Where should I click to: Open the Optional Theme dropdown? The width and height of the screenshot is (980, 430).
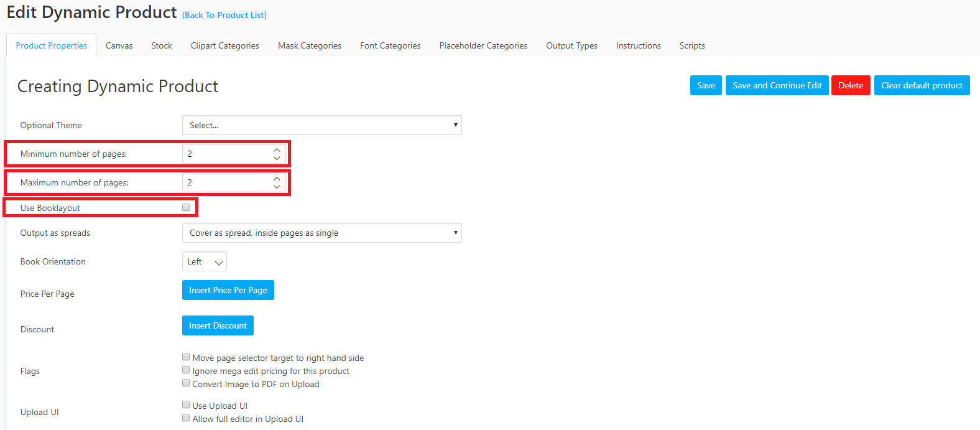click(322, 125)
